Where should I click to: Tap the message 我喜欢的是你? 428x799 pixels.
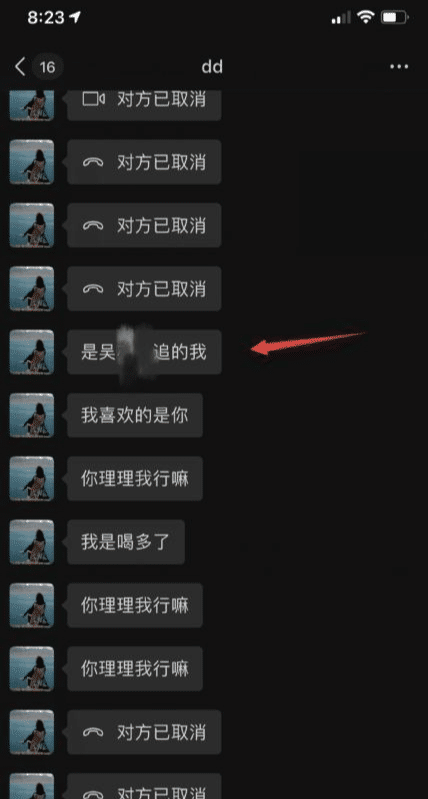[x=135, y=415]
